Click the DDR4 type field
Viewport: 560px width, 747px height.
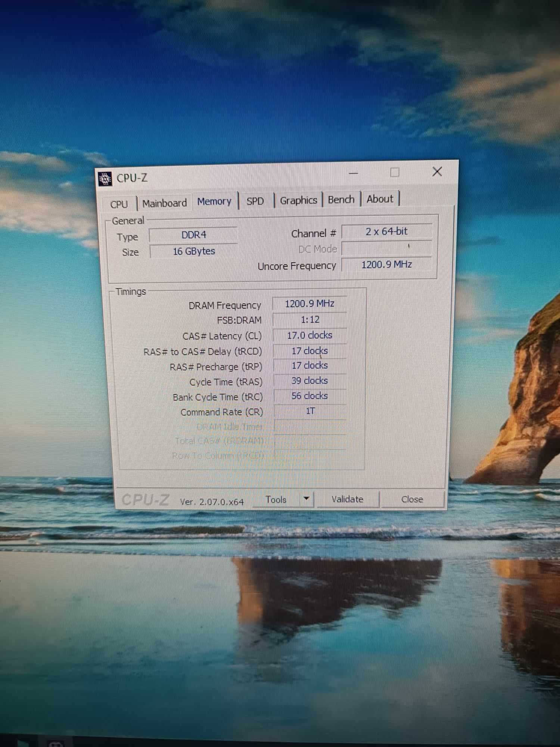click(x=193, y=235)
